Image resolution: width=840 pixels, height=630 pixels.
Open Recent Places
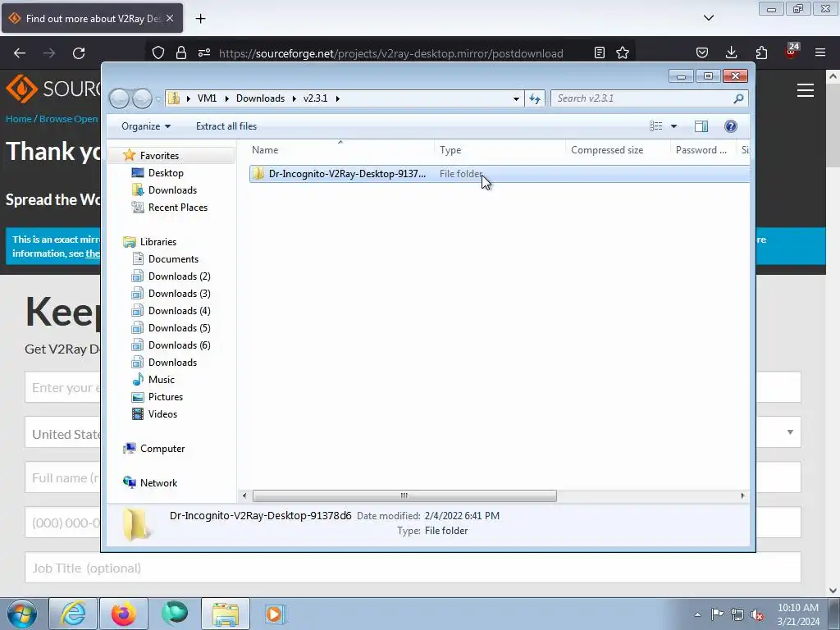pyautogui.click(x=177, y=208)
